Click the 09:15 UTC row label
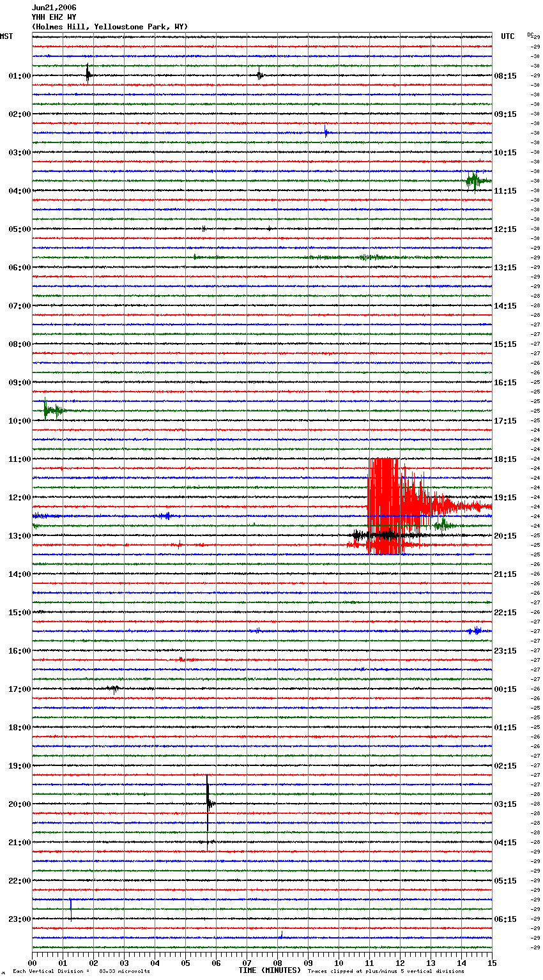The width and height of the screenshot is (543, 980). 505,114
